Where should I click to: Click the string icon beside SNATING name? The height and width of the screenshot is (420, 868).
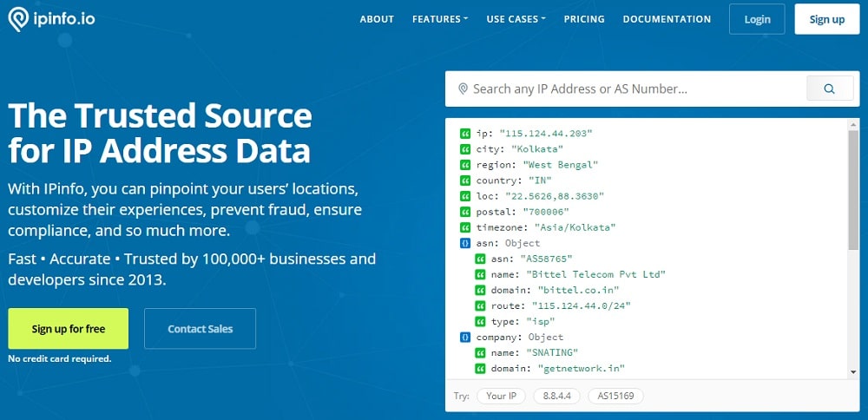(x=480, y=352)
